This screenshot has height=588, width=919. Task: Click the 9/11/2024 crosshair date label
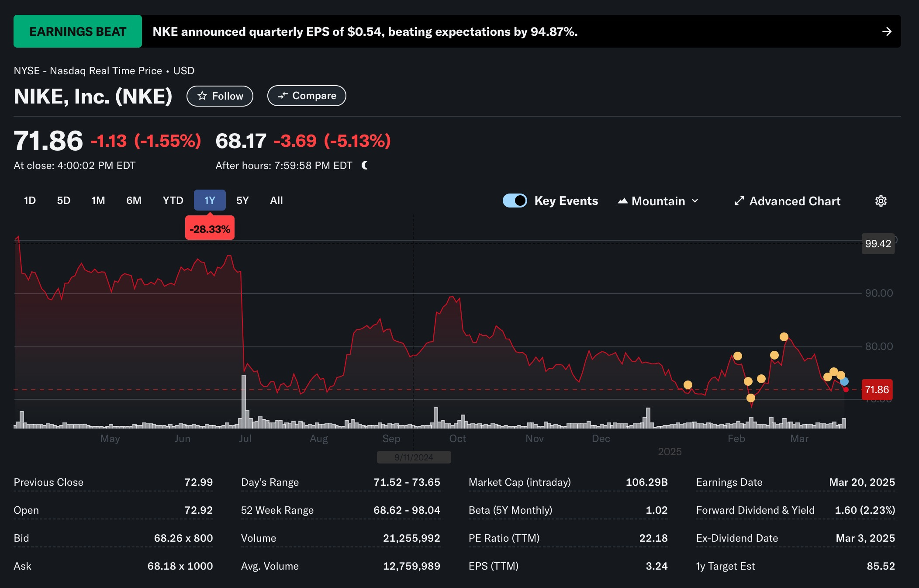414,457
